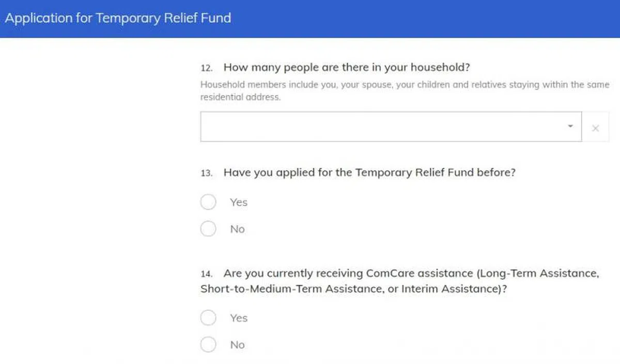Select Yes radio for applied to Relief Fund before
Screen dimensions: 620x364
[208, 202]
